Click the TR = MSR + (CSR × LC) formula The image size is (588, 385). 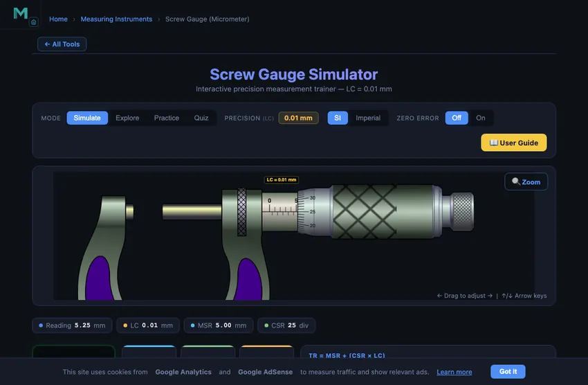point(347,355)
